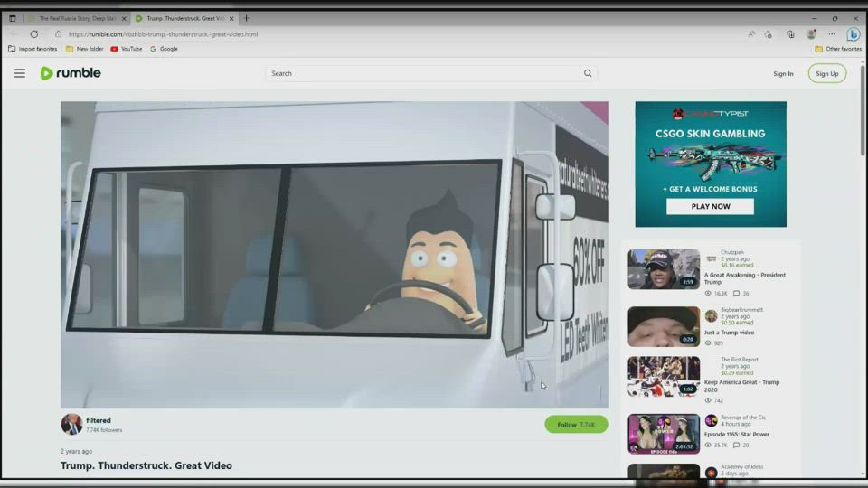Click the Rumble logo
This screenshot has width=868, height=488.
(x=71, y=73)
